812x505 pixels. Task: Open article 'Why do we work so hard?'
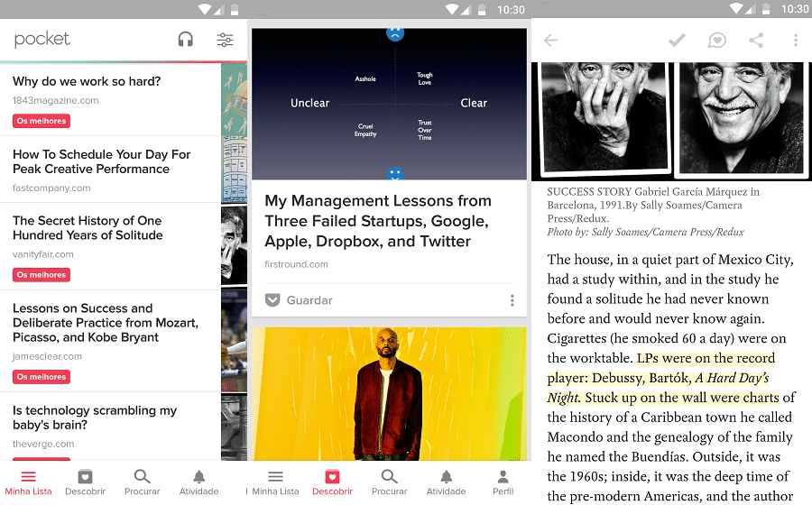coord(87,81)
